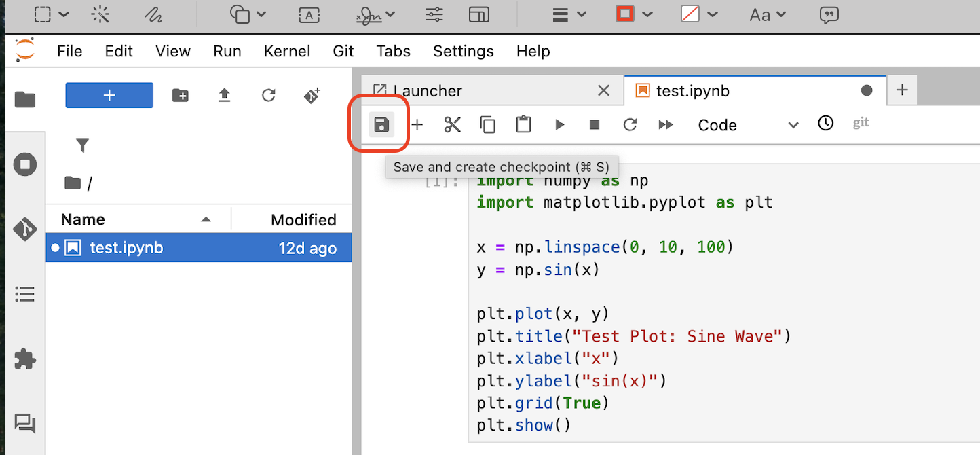Paste cell from clipboard

[x=523, y=124]
